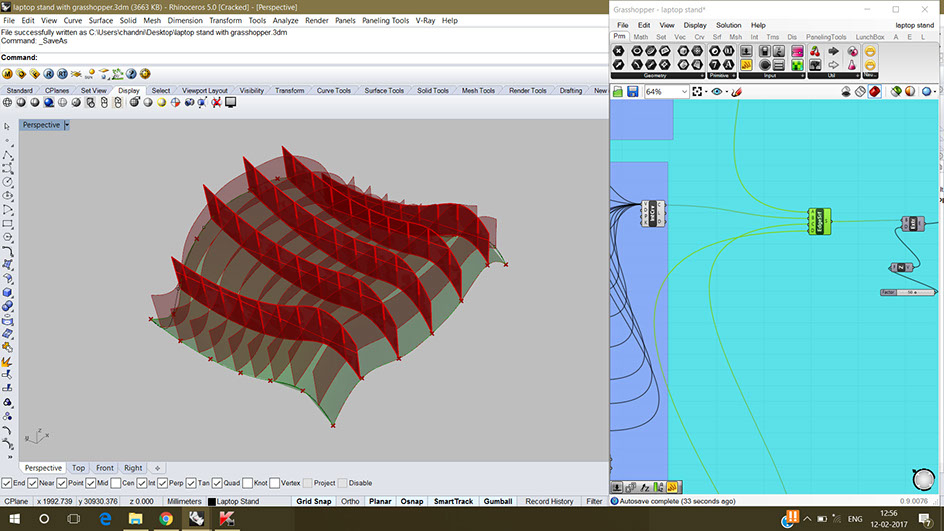Add a new viewport tab plus button
Screen dimensions: 944x531
157,468
